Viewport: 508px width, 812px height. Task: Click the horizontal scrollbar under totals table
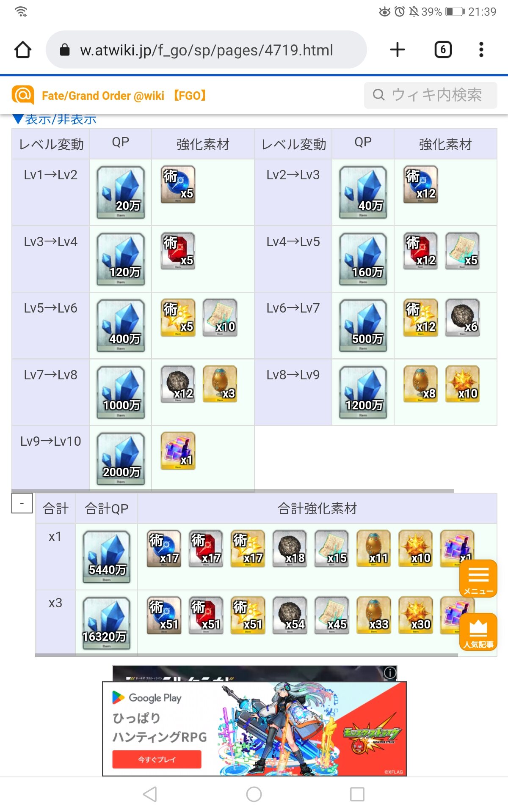[246, 655]
